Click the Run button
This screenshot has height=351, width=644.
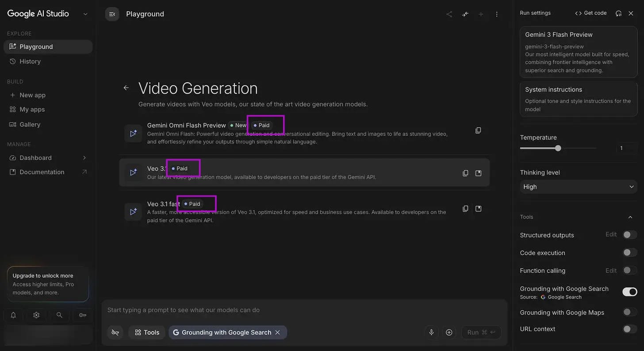(x=481, y=332)
